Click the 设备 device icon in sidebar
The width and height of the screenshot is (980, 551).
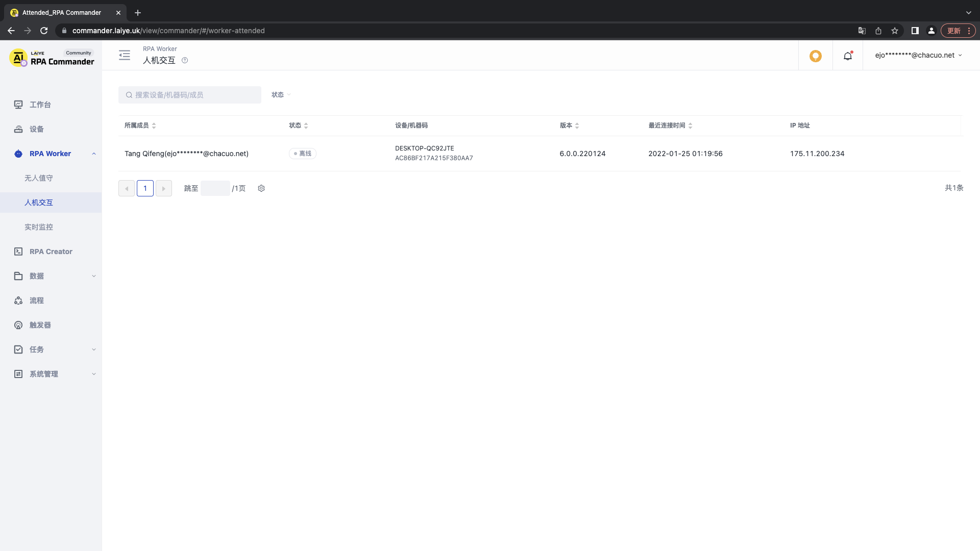coord(18,129)
